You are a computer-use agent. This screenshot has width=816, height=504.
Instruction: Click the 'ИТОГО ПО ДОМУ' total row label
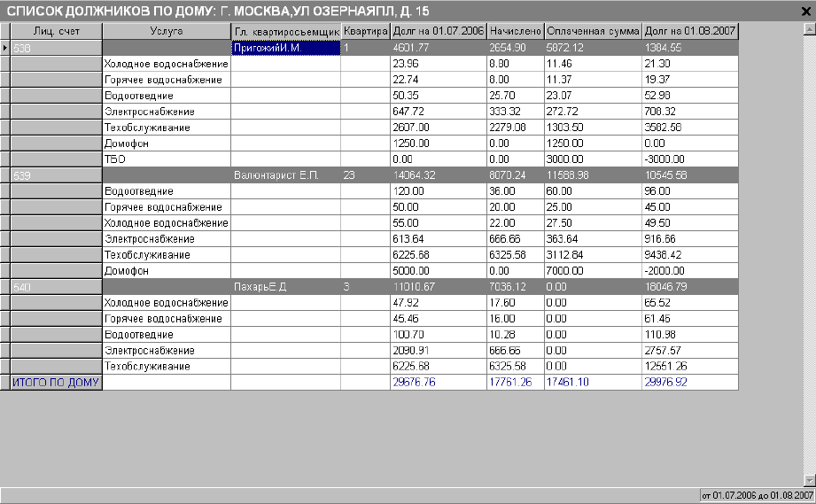point(56,383)
